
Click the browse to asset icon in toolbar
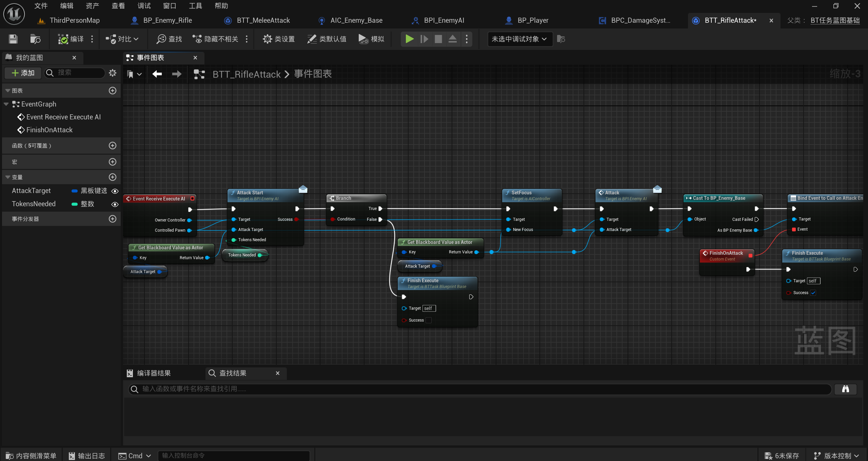[35, 39]
